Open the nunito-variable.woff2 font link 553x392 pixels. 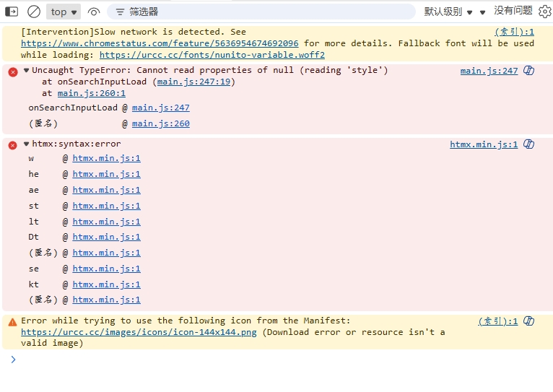pyautogui.click(x=212, y=55)
